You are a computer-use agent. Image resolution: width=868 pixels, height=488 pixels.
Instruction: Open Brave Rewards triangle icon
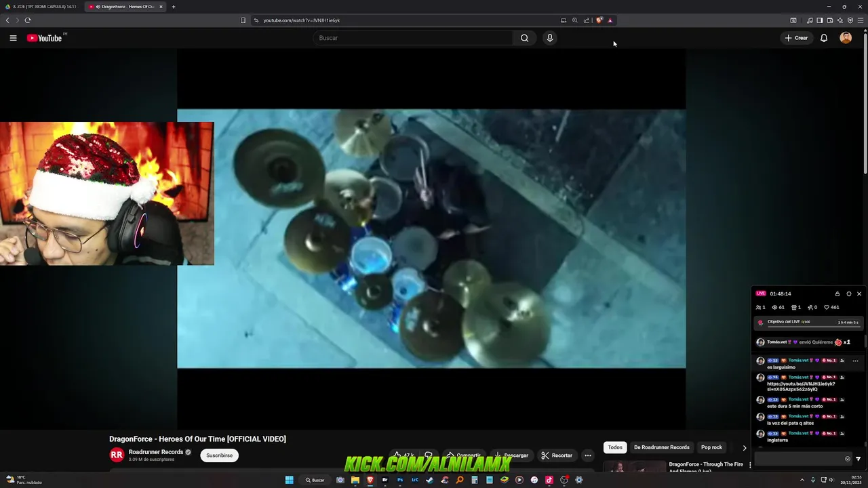(610, 20)
